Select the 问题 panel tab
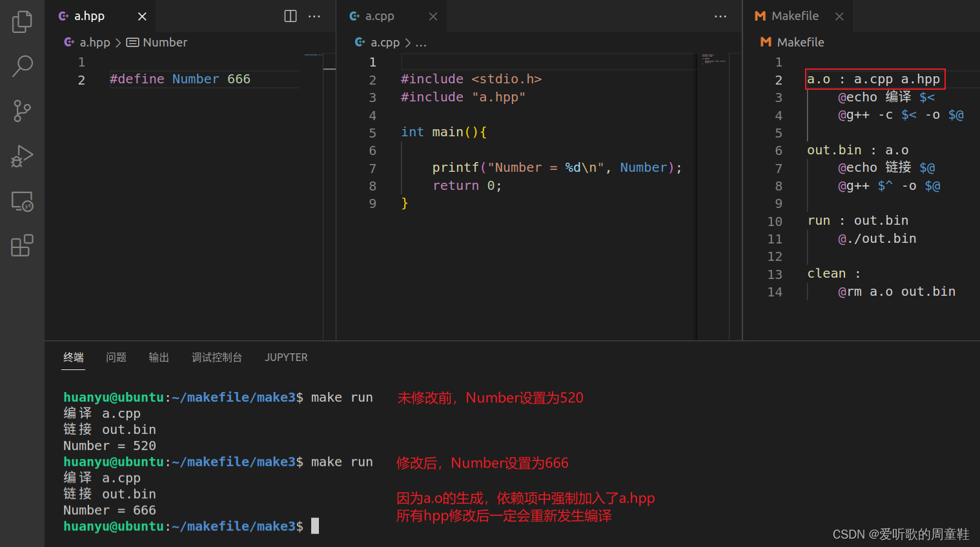This screenshot has width=980, height=547. point(116,357)
